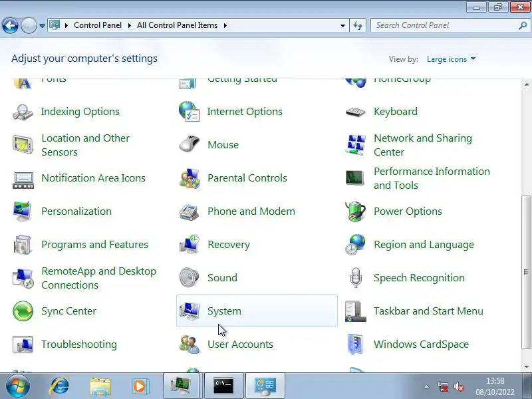
Task: Open the Windows Start menu orb
Action: [17, 386]
